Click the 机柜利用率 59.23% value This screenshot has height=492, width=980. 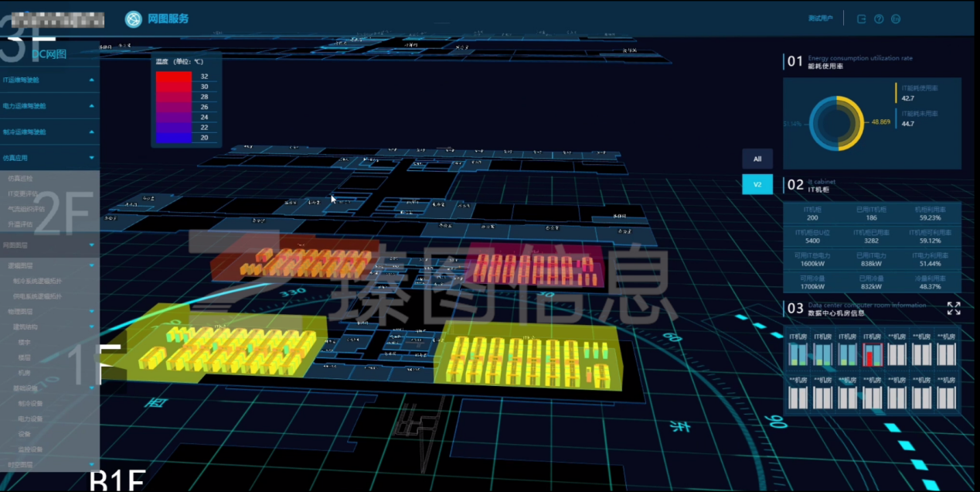pos(930,218)
